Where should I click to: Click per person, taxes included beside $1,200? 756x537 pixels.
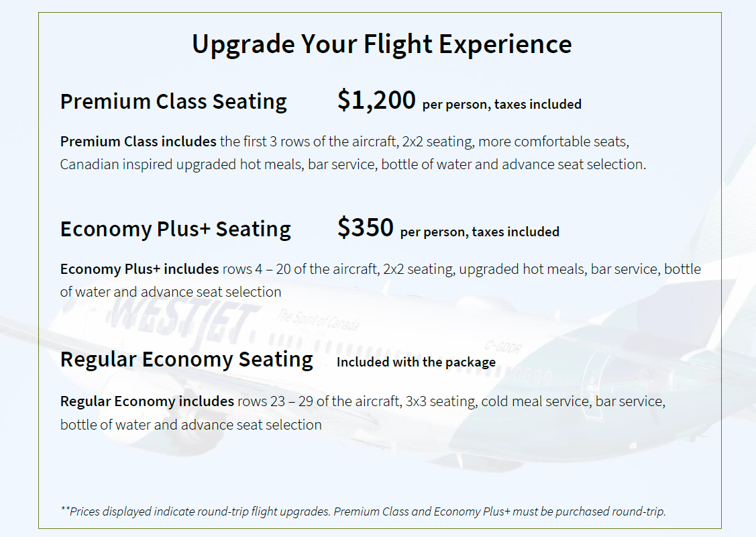(502, 104)
